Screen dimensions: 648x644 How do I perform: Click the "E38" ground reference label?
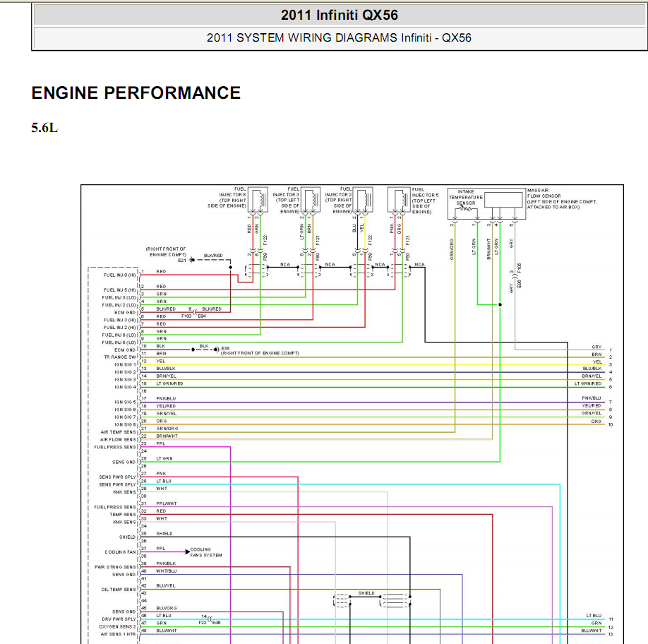pos(225,348)
